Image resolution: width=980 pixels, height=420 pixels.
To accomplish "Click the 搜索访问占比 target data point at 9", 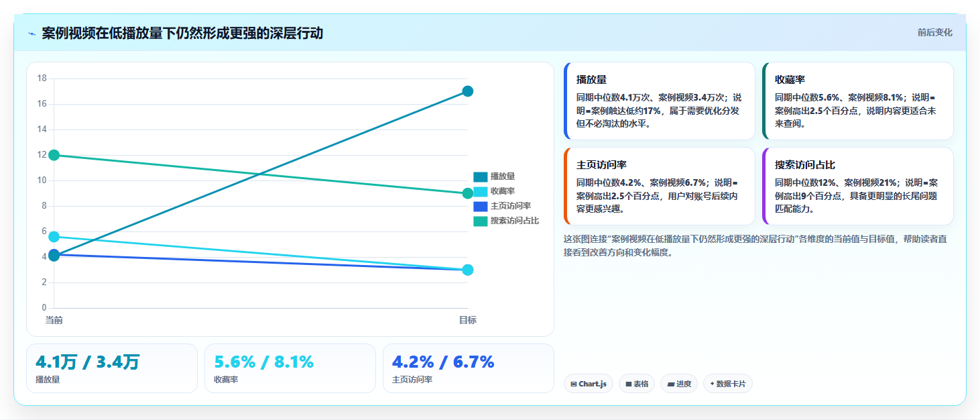I will [x=468, y=193].
